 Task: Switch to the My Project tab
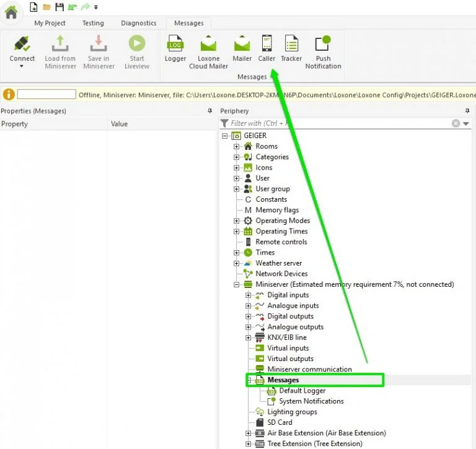(50, 23)
